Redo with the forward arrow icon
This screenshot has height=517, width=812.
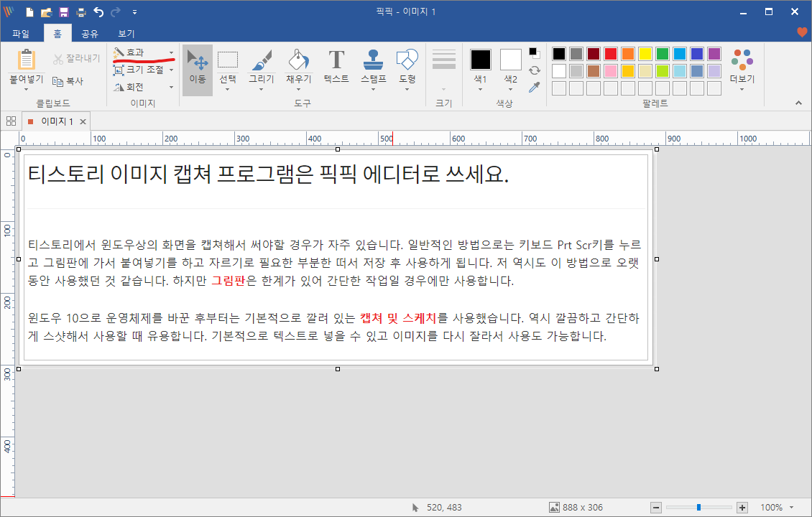[116, 12]
